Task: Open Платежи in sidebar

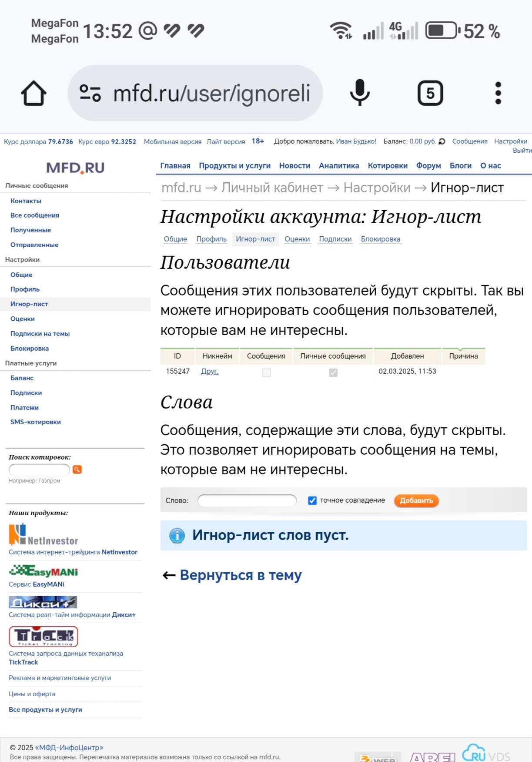Action: (x=24, y=408)
